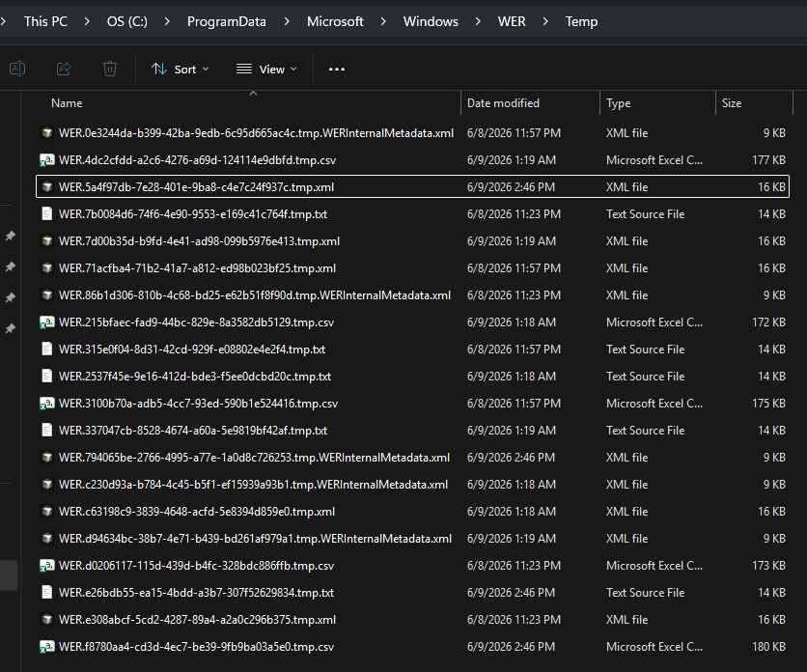Click the 177 KB size cell
This screenshot has height=672, width=807.
coord(768,160)
